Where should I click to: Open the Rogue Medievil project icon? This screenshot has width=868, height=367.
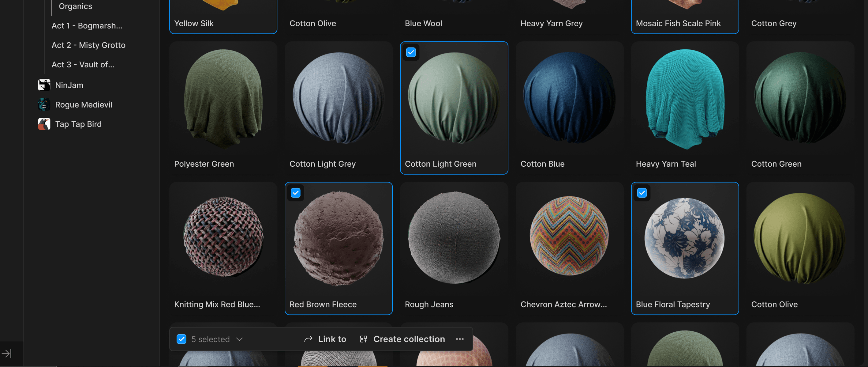(x=44, y=104)
